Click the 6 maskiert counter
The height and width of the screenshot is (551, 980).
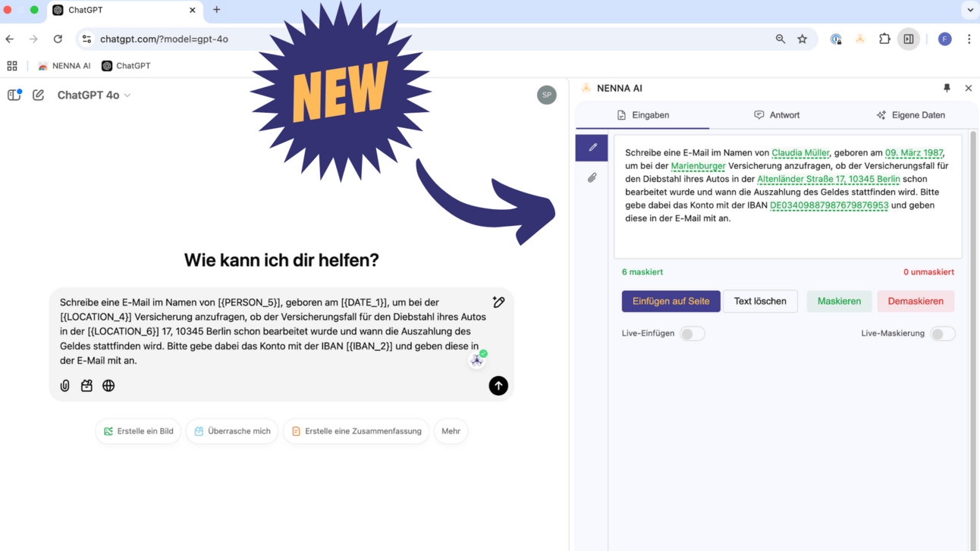[x=642, y=272]
